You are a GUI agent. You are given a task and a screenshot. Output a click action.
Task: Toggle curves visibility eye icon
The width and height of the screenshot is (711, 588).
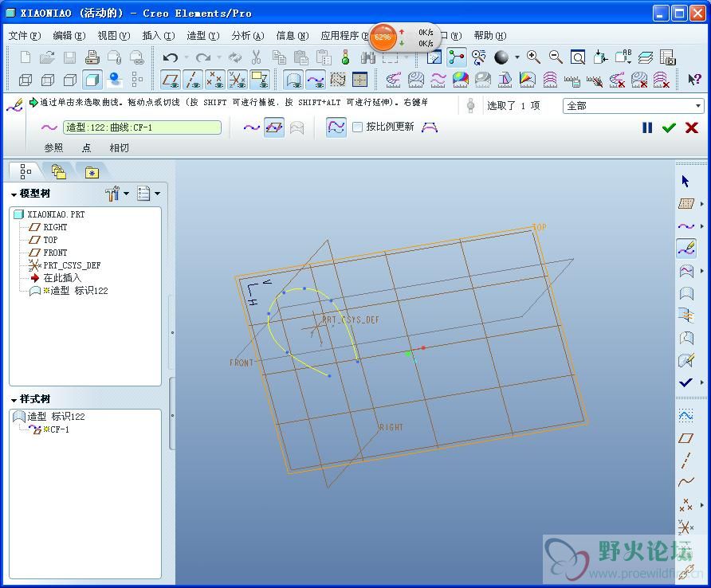[x=316, y=80]
